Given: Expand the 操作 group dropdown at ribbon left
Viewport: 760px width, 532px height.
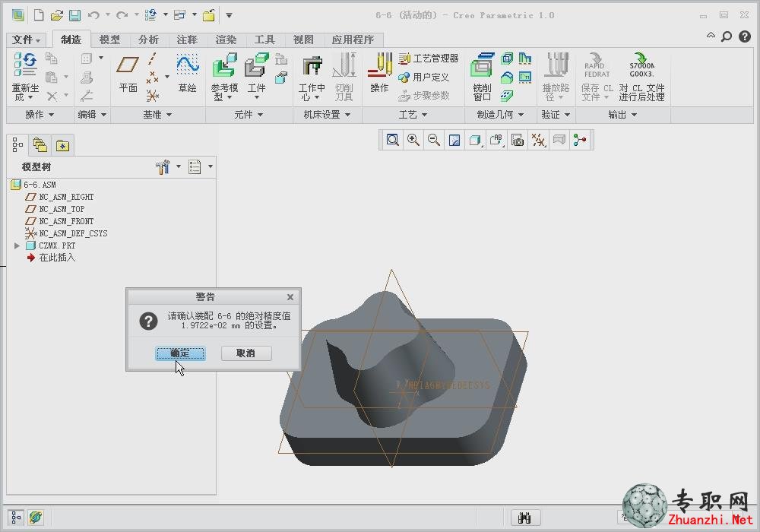Looking at the screenshot, I should [x=40, y=115].
